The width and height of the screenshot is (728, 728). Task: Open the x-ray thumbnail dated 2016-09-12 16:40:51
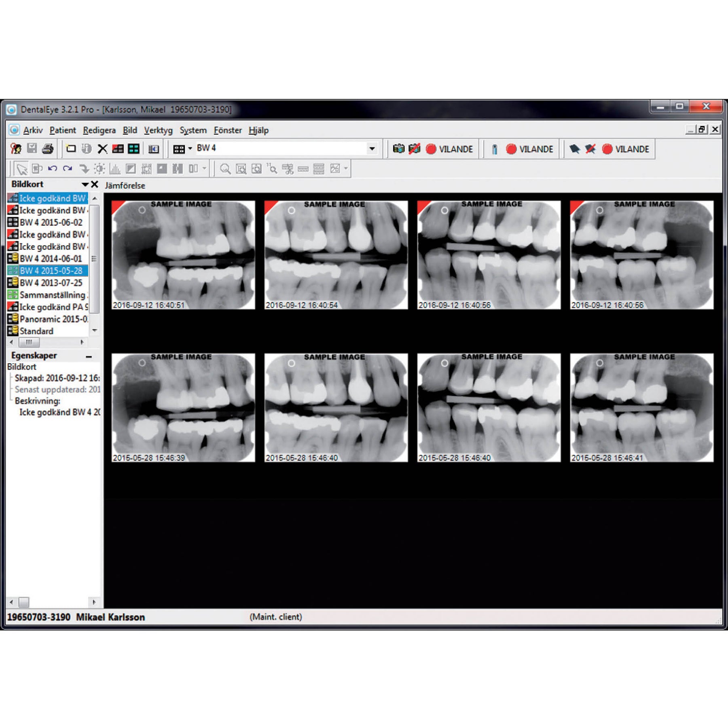click(x=183, y=255)
